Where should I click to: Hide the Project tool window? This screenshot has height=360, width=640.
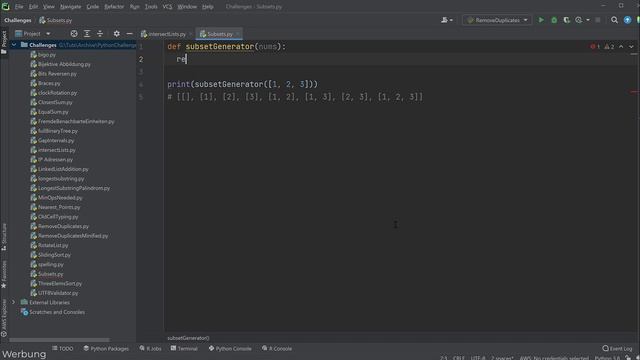129,34
